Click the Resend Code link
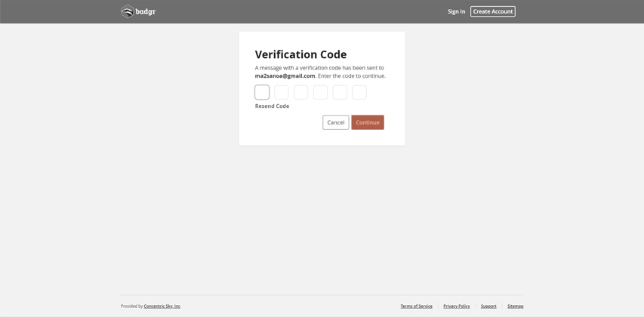 (272, 106)
